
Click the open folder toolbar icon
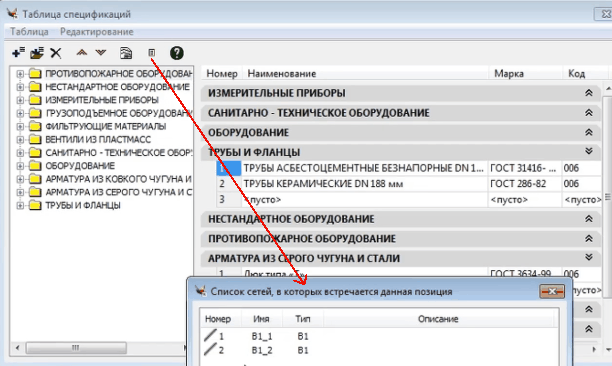(37, 53)
